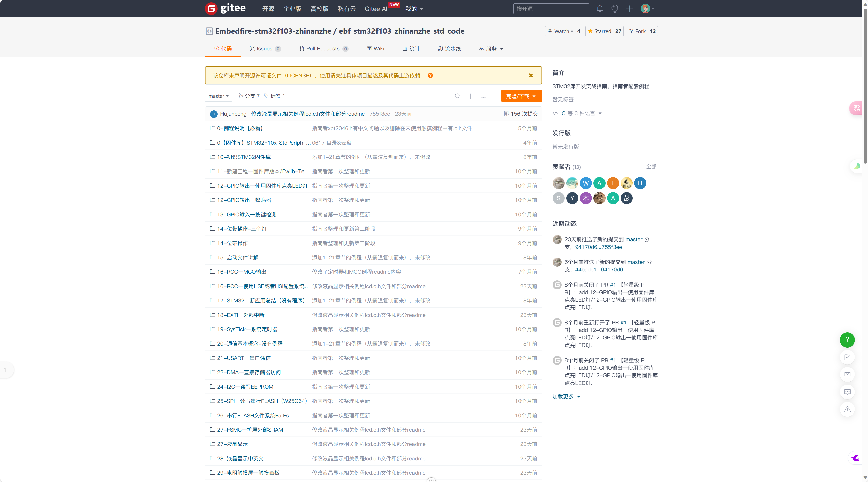The height and width of the screenshot is (482, 868).
Task: Click the search icon beside branch toolbar
Action: coord(457,96)
